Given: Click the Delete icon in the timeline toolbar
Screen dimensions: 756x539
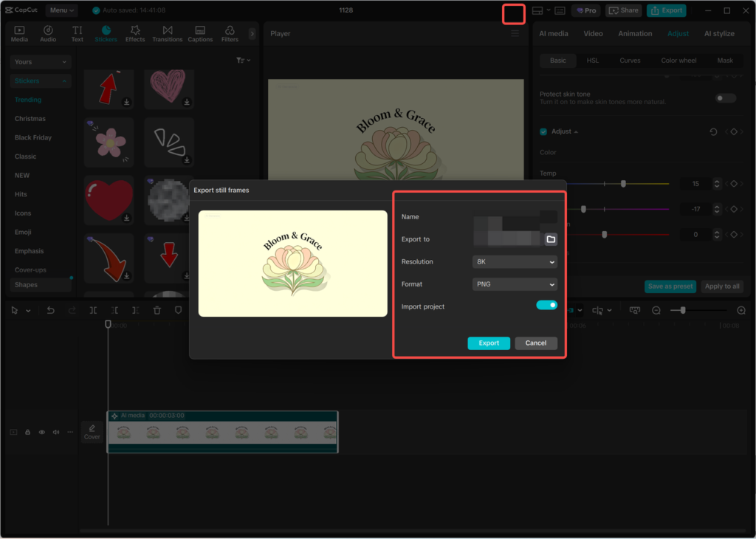Looking at the screenshot, I should pos(157,310).
